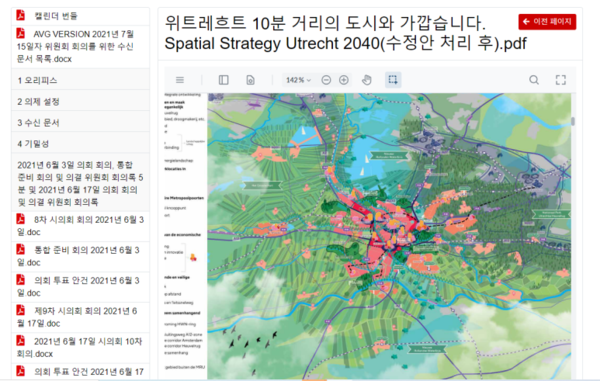
Task: Zoom out with the minus icon
Action: pos(326,80)
